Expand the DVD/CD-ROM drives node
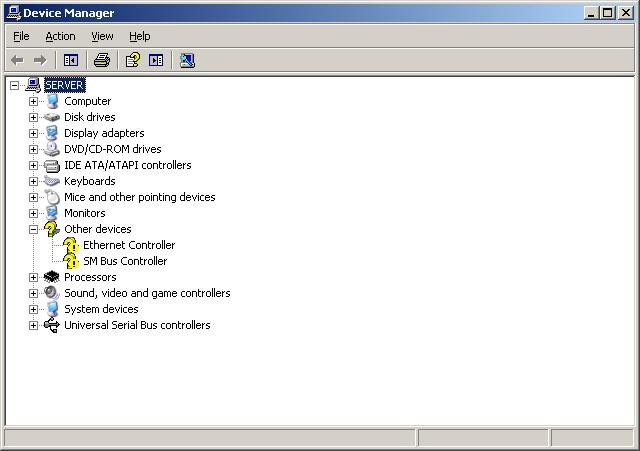 (x=33, y=149)
